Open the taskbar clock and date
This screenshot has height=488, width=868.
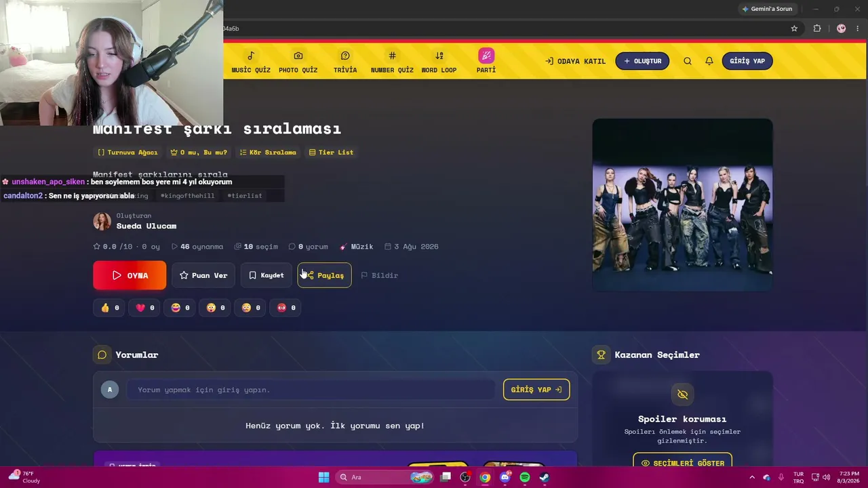coord(849,477)
